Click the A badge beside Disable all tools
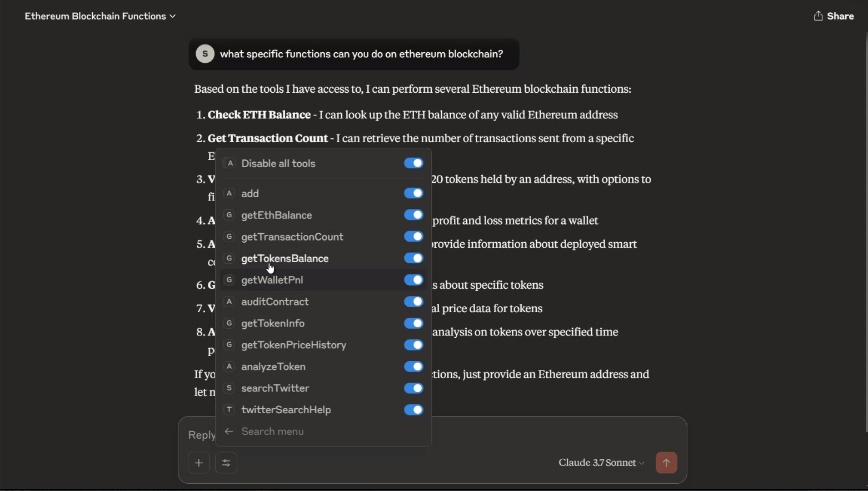This screenshot has height=491, width=868. coord(230,163)
